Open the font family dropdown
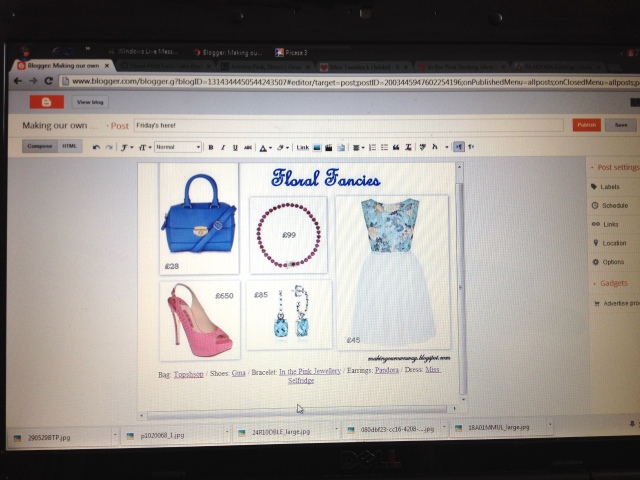The image size is (640, 480). (127, 147)
